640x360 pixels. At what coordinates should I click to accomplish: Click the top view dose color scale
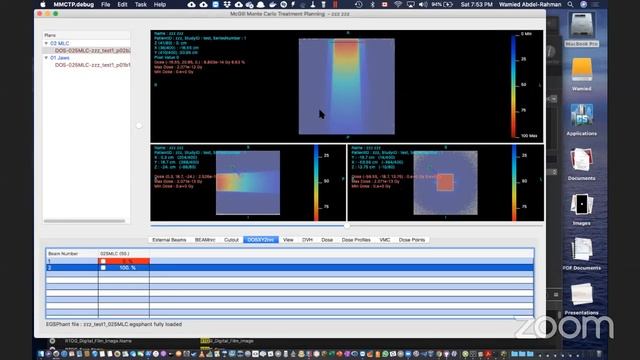[x=514, y=86]
